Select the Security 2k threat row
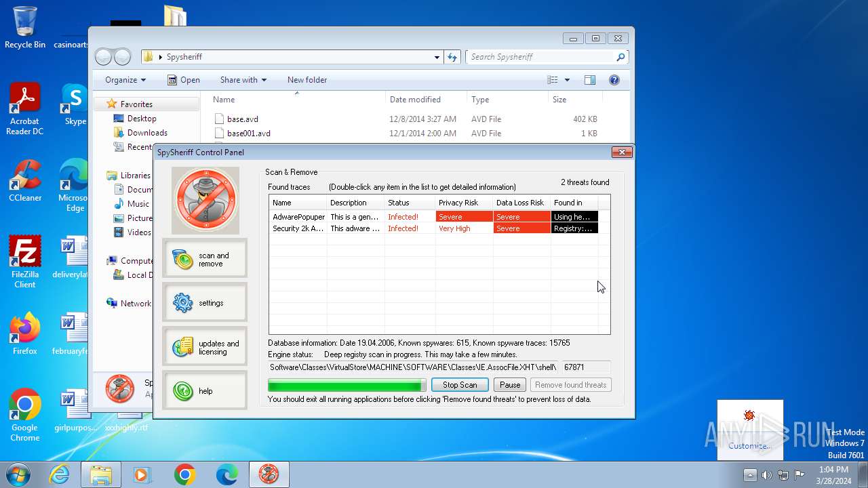This screenshot has width=868, height=488. (434, 228)
